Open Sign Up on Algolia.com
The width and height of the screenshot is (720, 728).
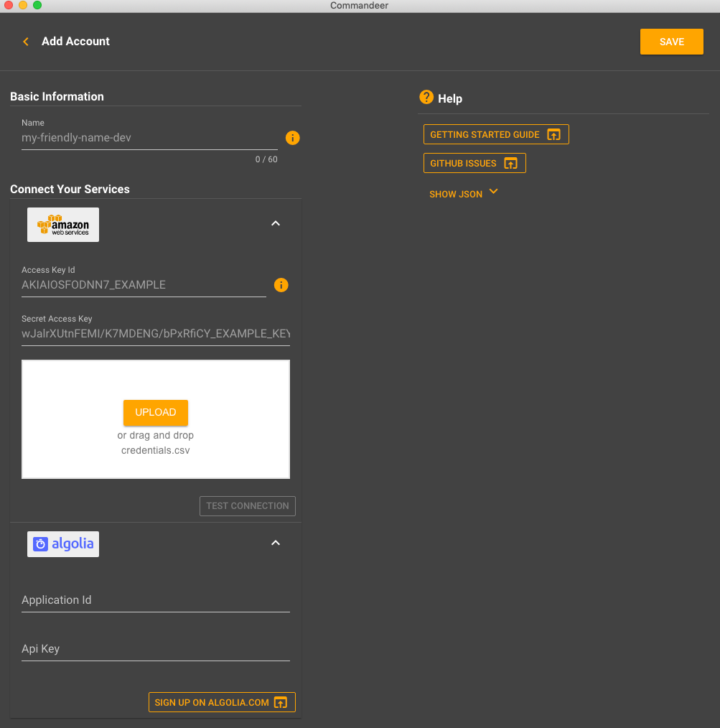(x=222, y=702)
